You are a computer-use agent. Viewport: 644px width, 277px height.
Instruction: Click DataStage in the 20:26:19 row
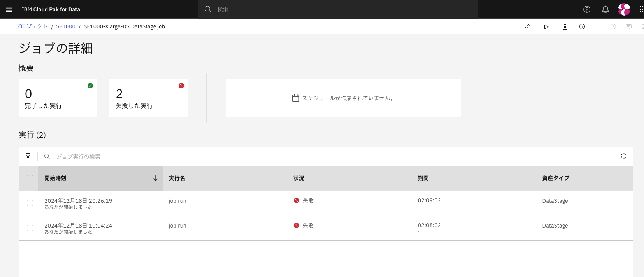click(555, 201)
